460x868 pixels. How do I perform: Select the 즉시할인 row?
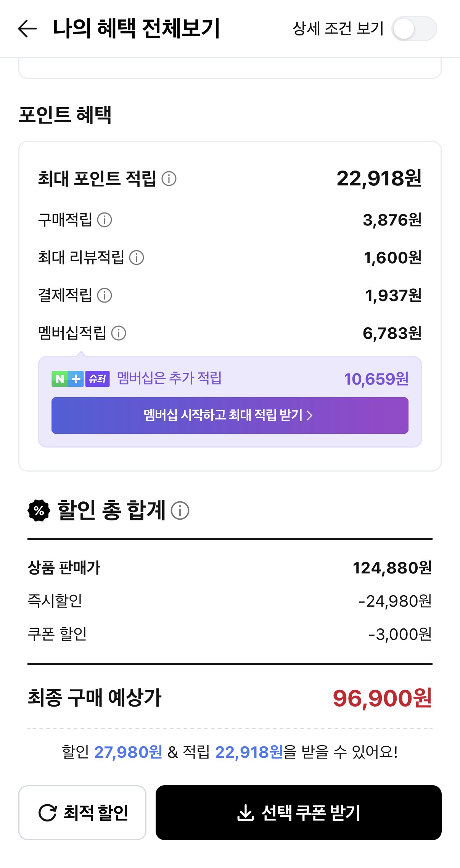tap(230, 601)
